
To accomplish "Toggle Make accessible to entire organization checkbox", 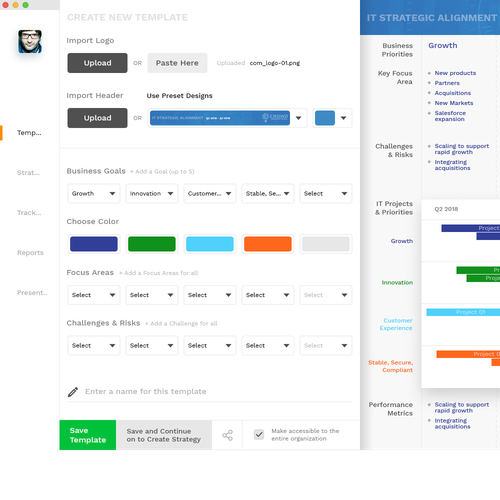I will 259,435.
